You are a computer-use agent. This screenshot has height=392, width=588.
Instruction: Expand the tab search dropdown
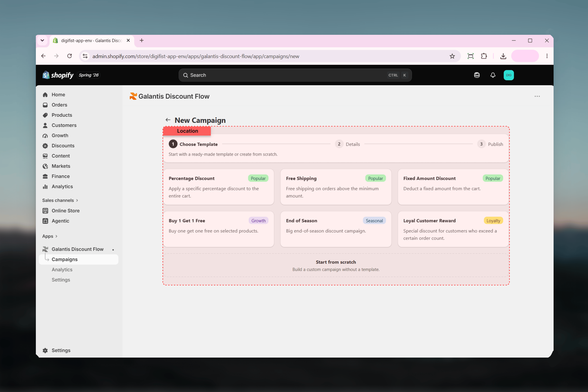pyautogui.click(x=42, y=41)
